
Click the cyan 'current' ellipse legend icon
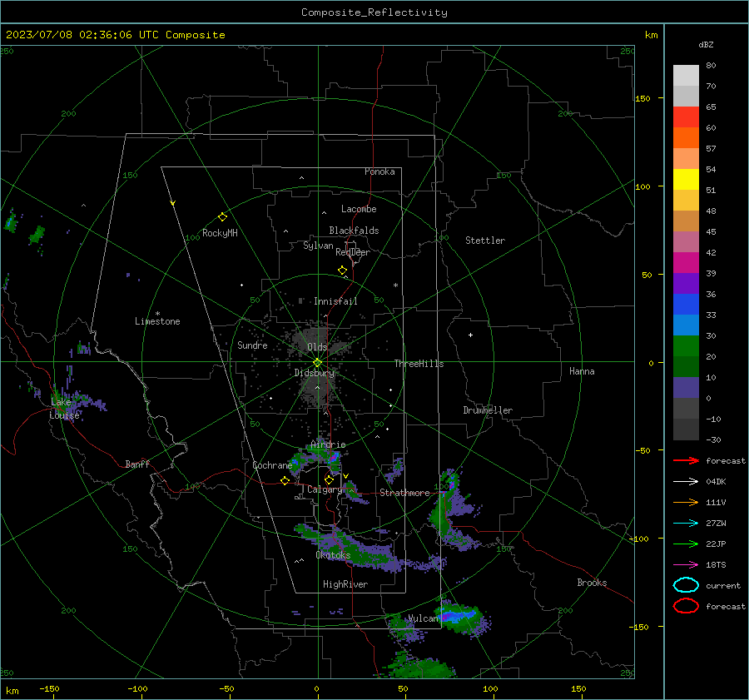tap(686, 585)
